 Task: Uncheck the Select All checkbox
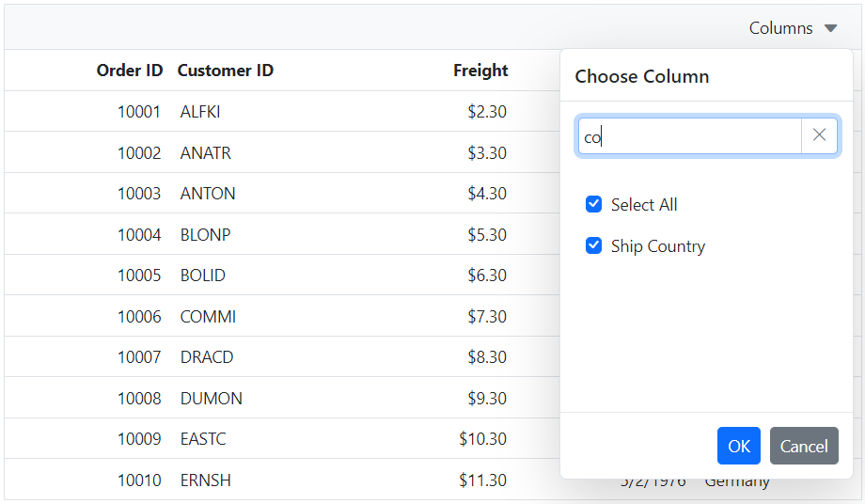tap(593, 204)
